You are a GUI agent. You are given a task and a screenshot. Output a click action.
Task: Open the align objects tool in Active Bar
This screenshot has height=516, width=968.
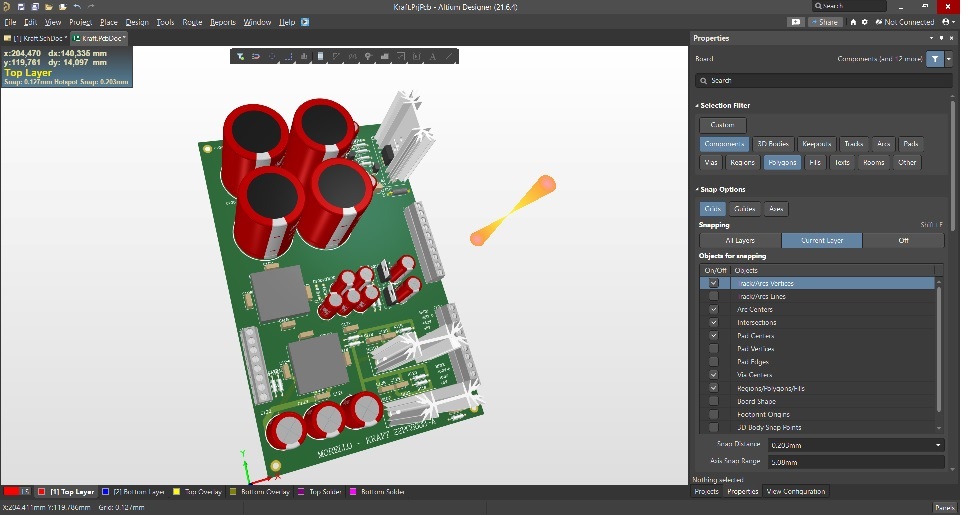[304, 57]
